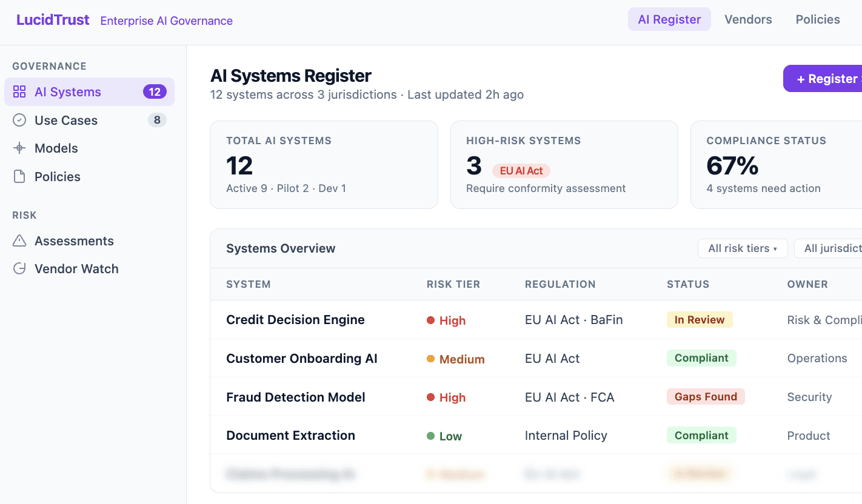The width and height of the screenshot is (862, 504).
Task: Click the 'EU AI Act · FCA' regulation cell
Action: point(570,397)
